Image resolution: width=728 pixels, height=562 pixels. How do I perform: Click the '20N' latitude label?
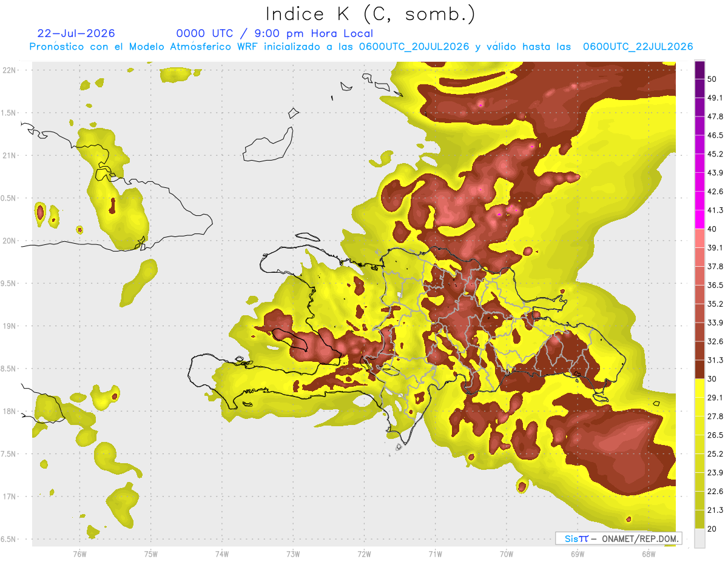[9, 241]
